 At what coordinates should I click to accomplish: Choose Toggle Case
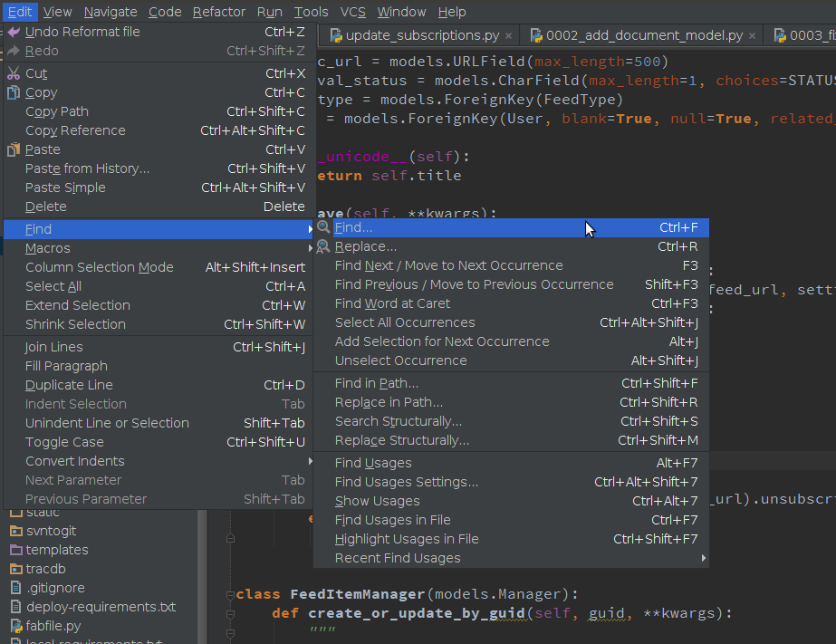pos(158,443)
